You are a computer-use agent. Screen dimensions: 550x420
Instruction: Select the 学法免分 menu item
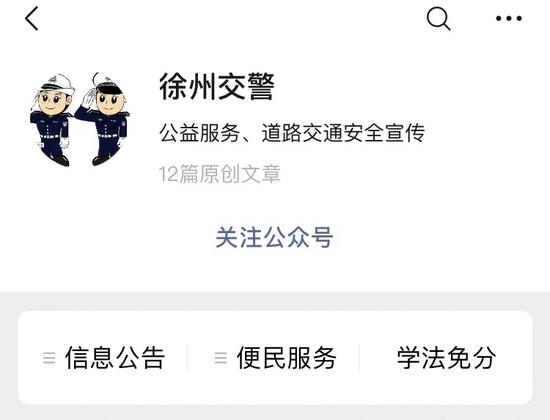[446, 358]
